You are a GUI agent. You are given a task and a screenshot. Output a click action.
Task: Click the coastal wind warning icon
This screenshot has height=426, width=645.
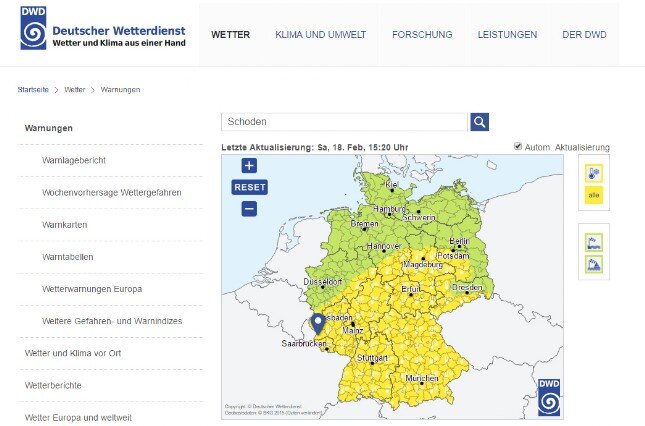[x=593, y=242]
